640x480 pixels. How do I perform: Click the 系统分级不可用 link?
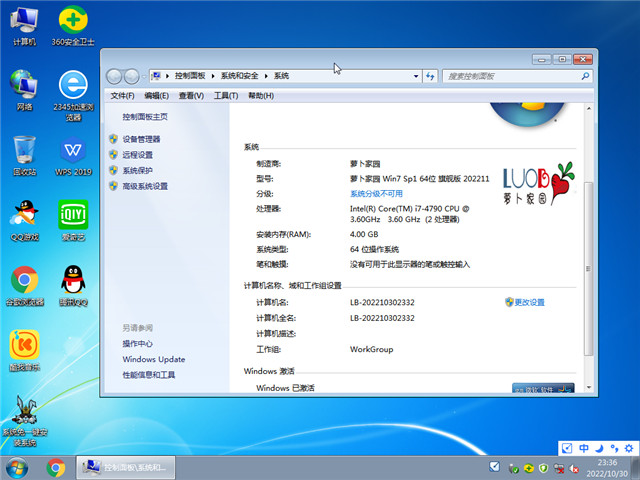[376, 193]
